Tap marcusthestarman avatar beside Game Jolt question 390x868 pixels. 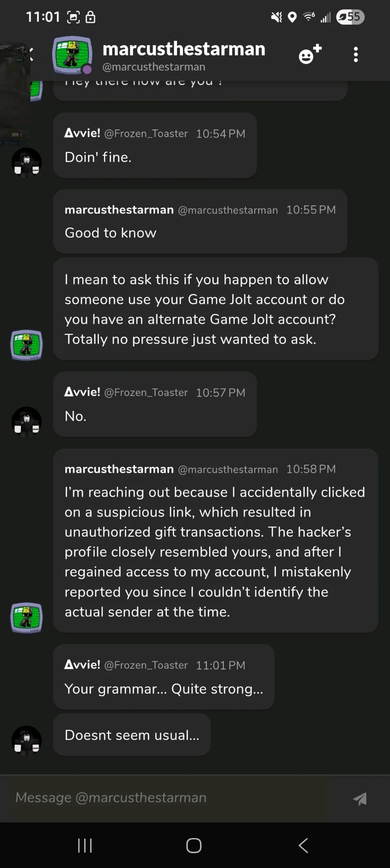pos(26,345)
